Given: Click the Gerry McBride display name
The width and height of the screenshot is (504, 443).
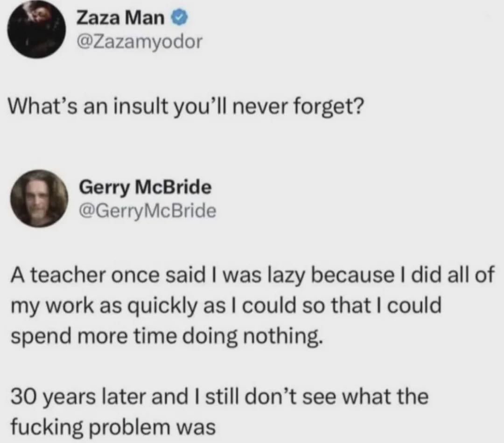Looking at the screenshot, I should [x=147, y=187].
